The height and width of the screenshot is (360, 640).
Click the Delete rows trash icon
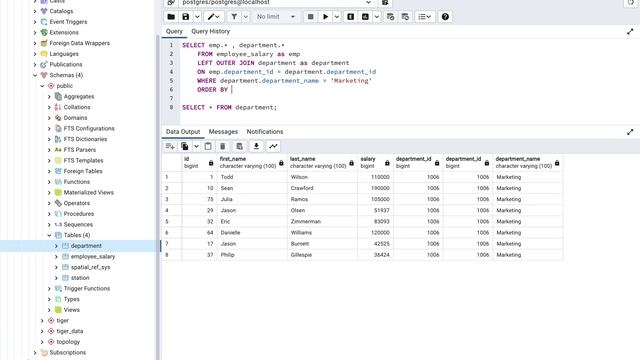click(222, 146)
